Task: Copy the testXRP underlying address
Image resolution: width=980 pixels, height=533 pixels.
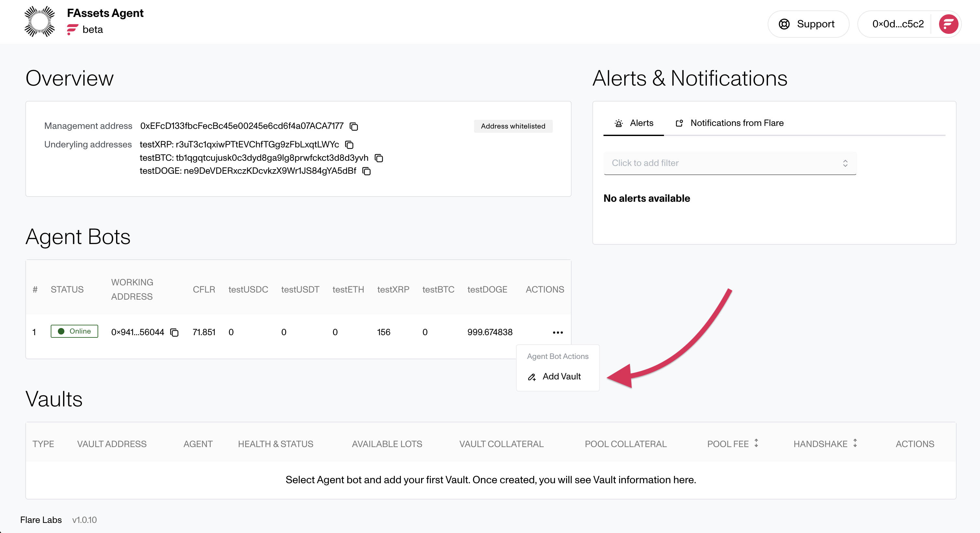Action: [349, 145]
